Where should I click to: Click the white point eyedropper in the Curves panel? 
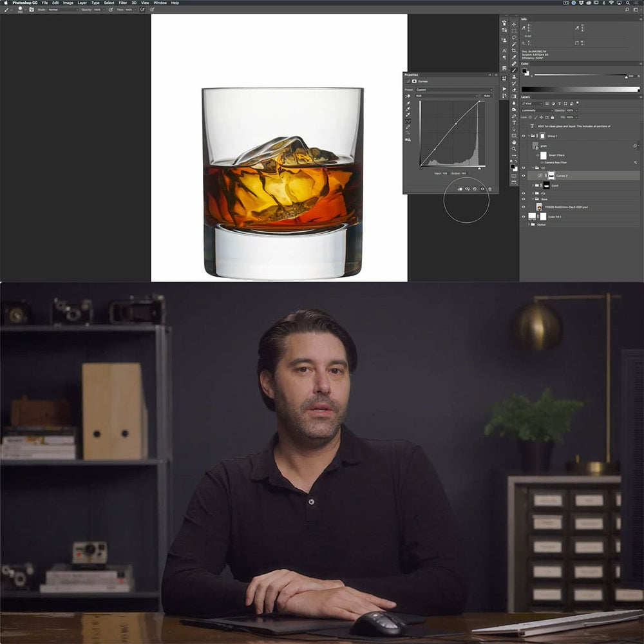pos(408,114)
